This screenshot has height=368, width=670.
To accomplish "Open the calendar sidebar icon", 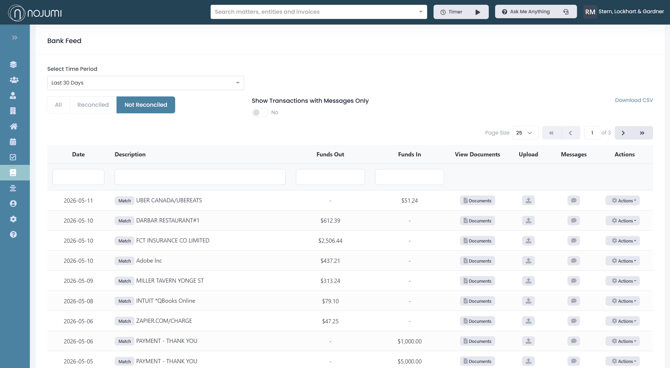I will point(13,141).
